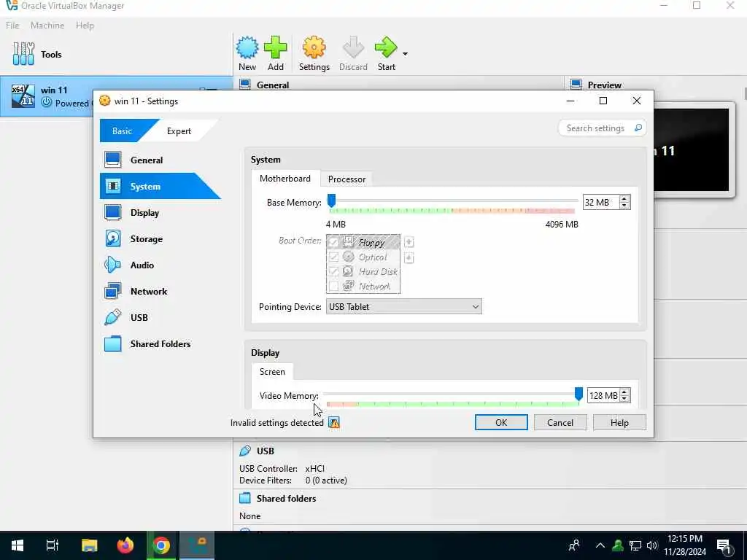
Task: Open the Help menu in menu bar
Action: 85,26
